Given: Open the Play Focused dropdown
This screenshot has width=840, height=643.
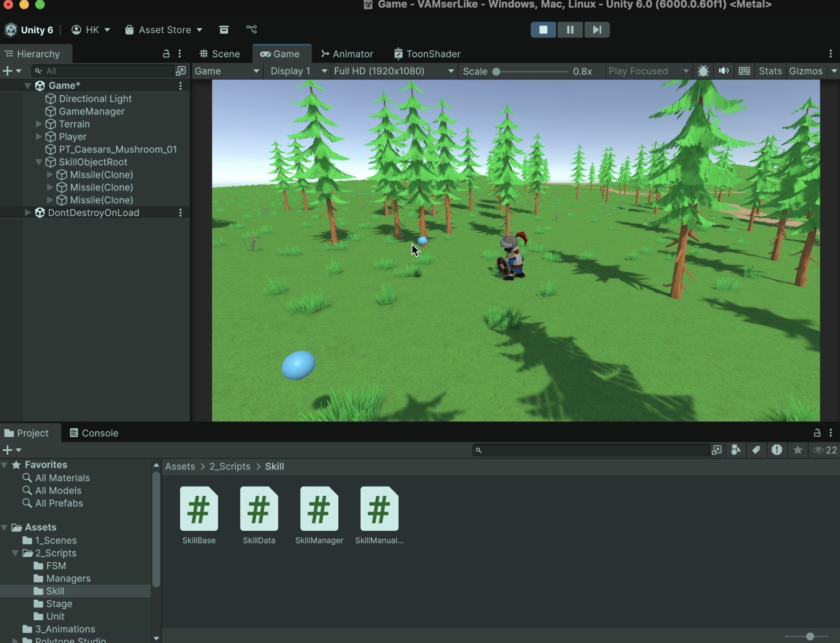Looking at the screenshot, I should [648, 71].
